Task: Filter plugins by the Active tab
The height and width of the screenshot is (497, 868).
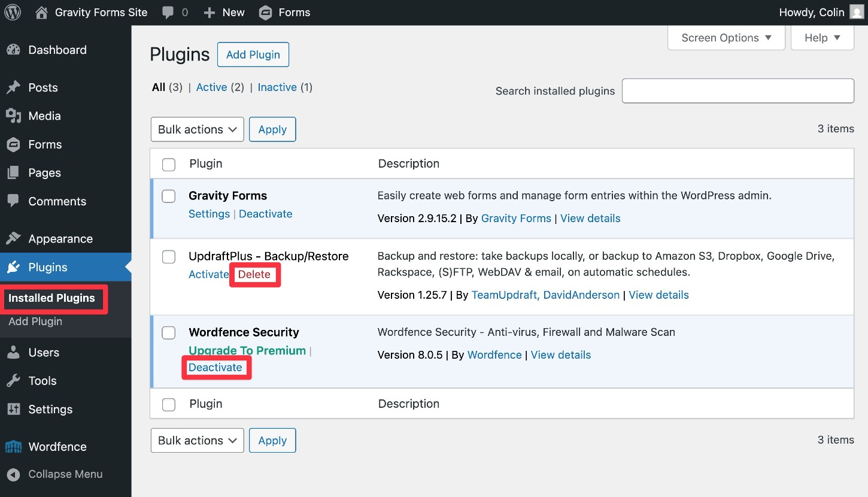Action: 212,87
